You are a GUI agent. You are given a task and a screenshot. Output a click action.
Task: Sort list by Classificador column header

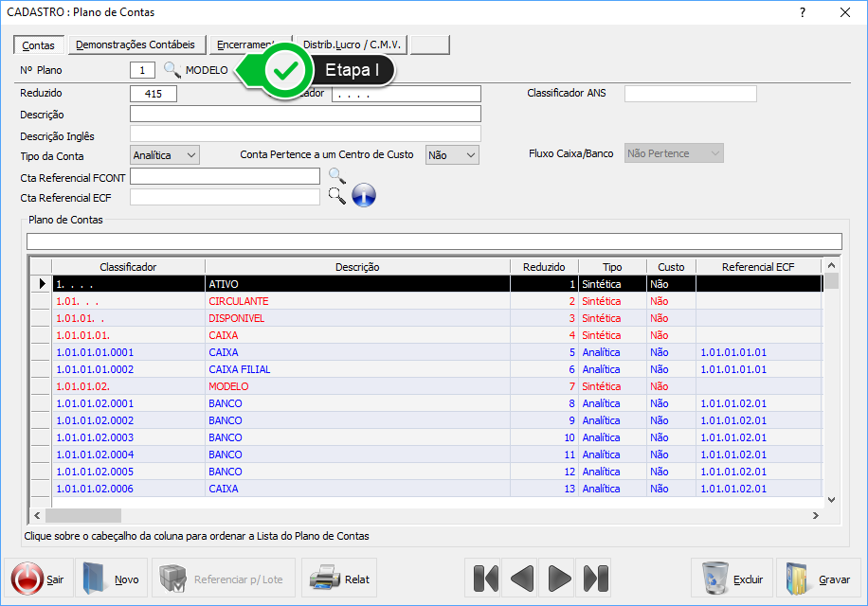[x=128, y=267]
